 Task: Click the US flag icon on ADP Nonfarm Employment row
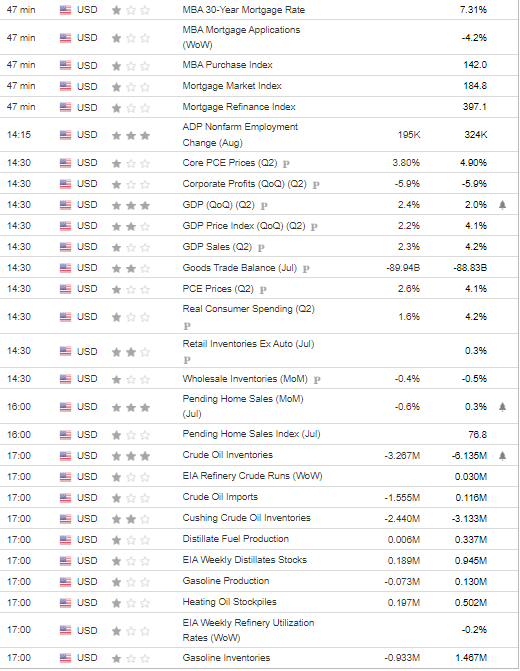click(65, 135)
